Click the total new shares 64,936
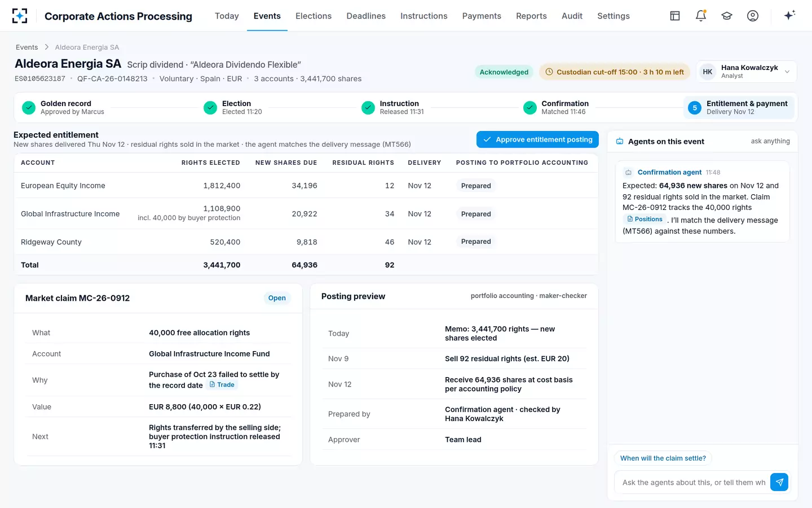Viewport: 812px width, 508px height. tap(304, 265)
